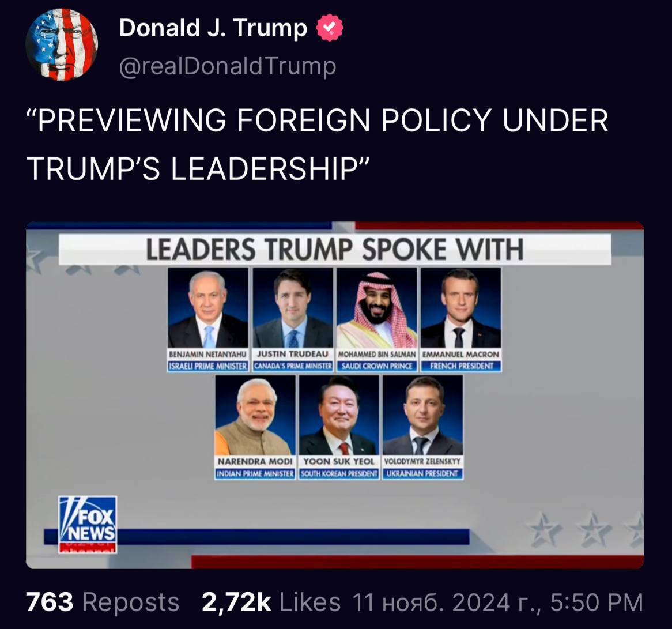Click the post timestamp 5:50 PM
The image size is (672, 629).
597,602
